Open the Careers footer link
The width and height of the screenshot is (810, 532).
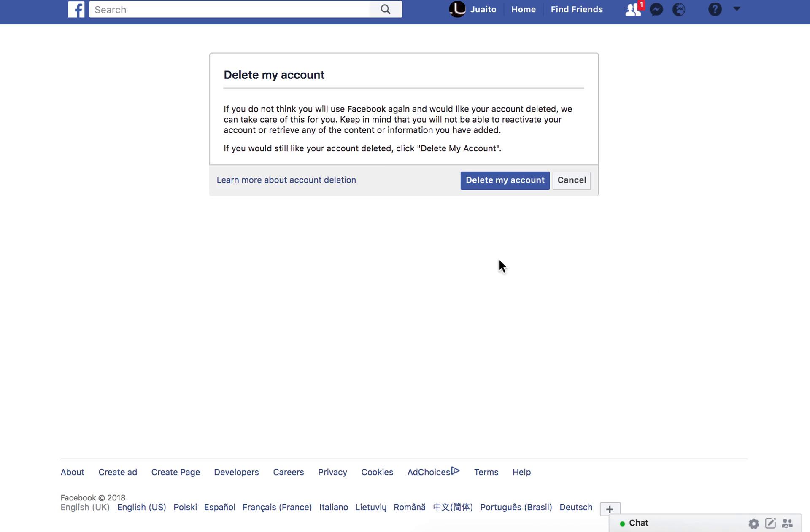click(x=289, y=472)
